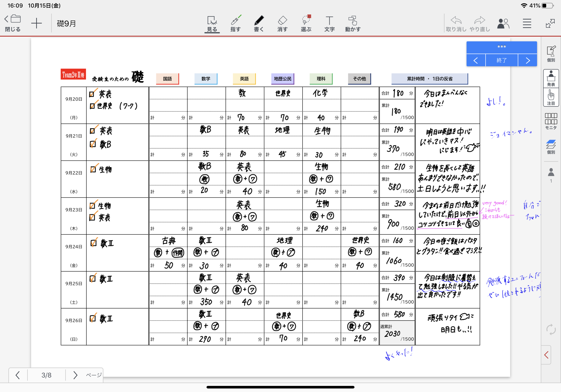
Task: Select the 書く pen tool
Action: click(259, 24)
